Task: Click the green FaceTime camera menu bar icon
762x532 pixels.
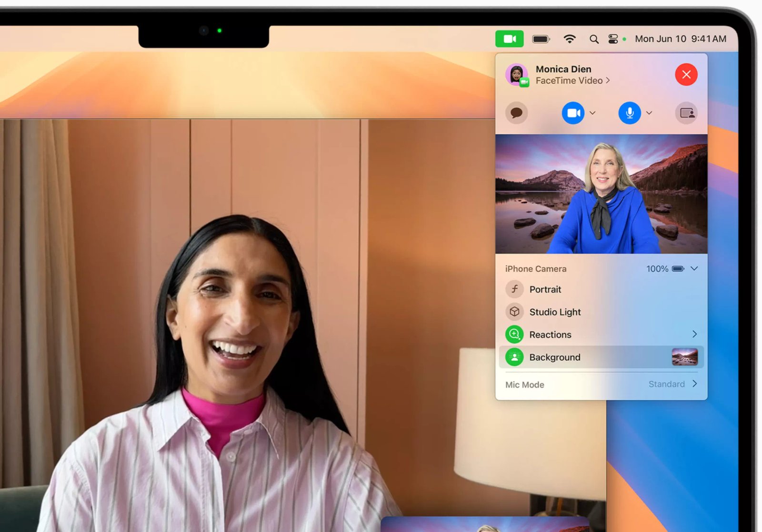Action: pyautogui.click(x=509, y=39)
